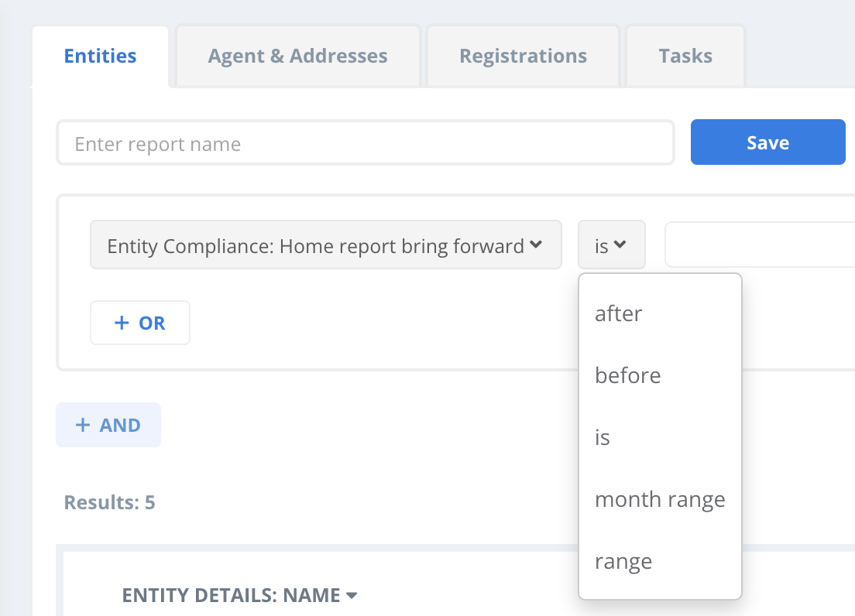This screenshot has height=616, width=855.
Task: Open the Agent & Addresses tab
Action: [297, 56]
